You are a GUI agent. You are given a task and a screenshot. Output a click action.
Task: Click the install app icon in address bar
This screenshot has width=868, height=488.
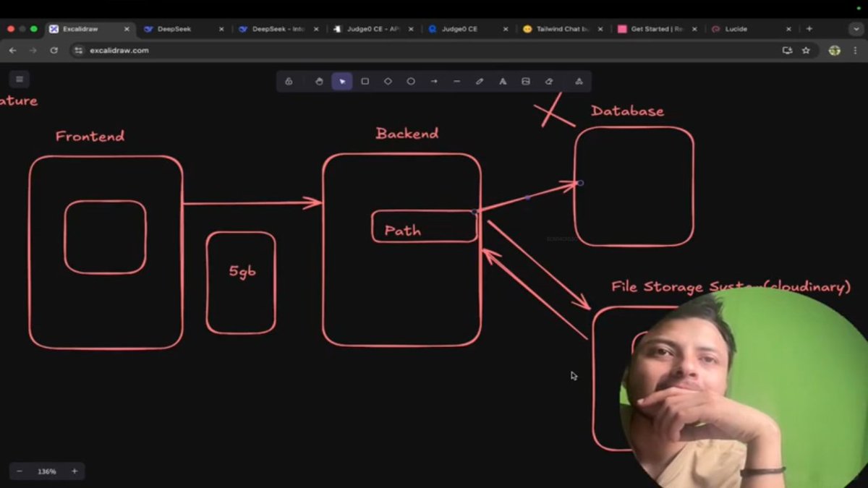[787, 51]
